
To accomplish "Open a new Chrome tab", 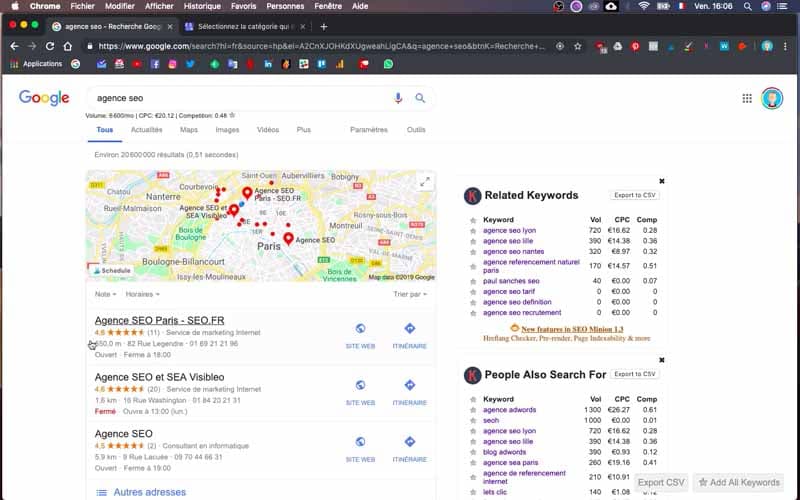I will [323, 27].
